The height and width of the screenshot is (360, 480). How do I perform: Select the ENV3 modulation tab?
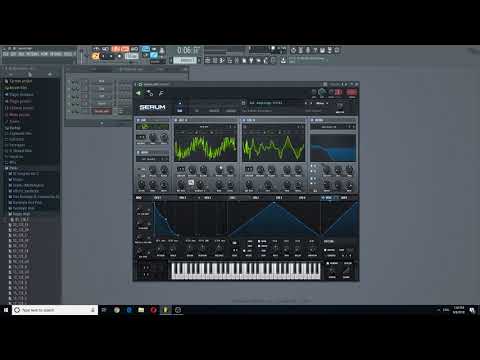(207, 198)
